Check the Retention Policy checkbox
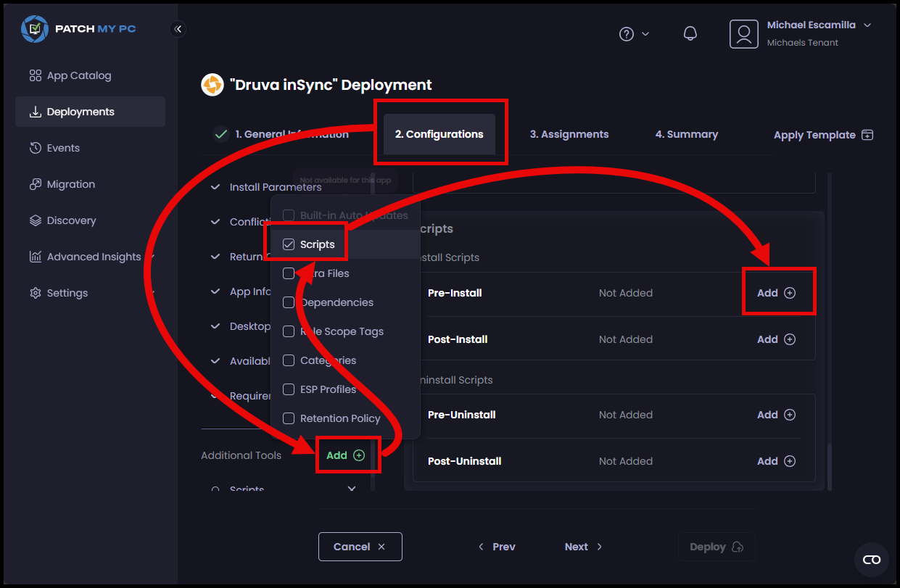The image size is (900, 588). click(x=289, y=418)
